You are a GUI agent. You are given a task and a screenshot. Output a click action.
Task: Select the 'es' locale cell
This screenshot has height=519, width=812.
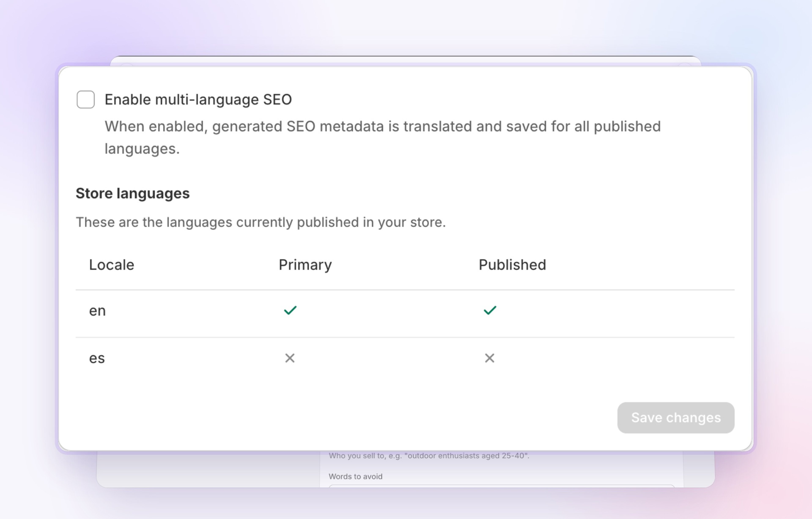[97, 358]
